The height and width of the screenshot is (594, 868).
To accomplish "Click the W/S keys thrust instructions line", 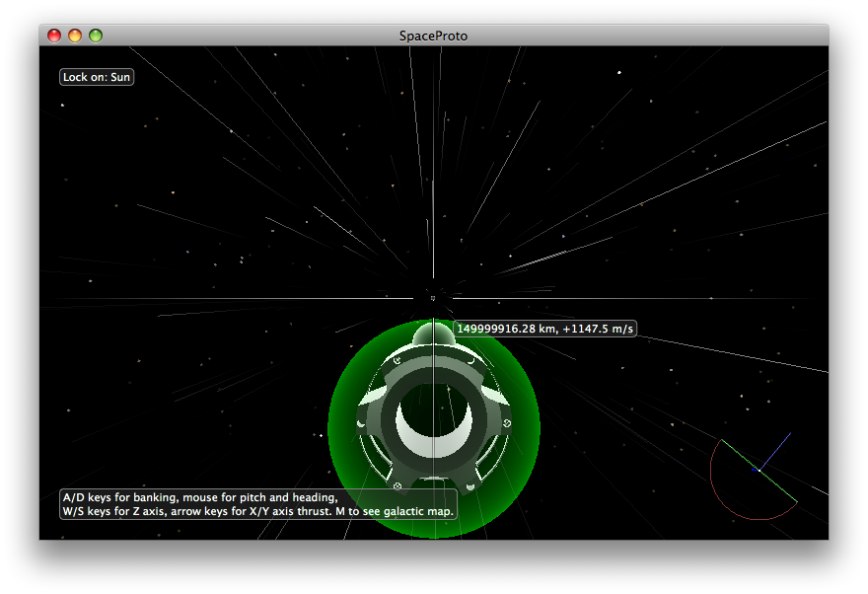I will point(258,511).
